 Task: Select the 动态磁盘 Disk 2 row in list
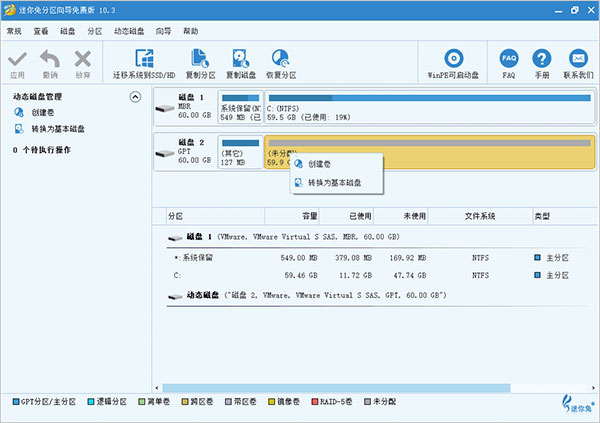click(x=377, y=295)
